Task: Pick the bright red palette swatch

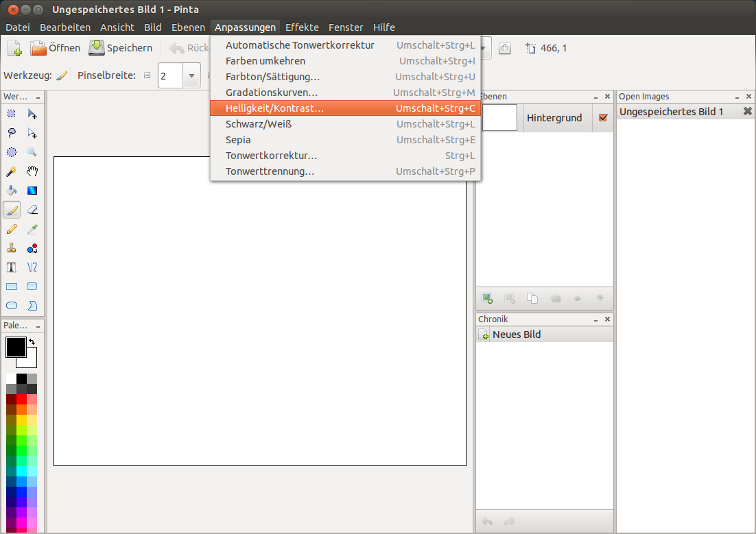Action: 21,399
